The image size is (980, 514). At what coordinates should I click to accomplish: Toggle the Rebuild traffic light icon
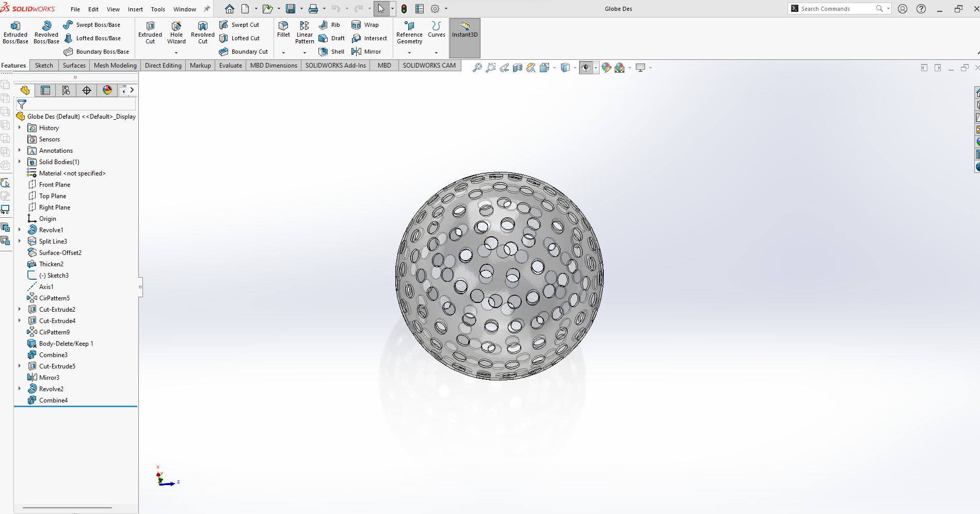(x=404, y=9)
